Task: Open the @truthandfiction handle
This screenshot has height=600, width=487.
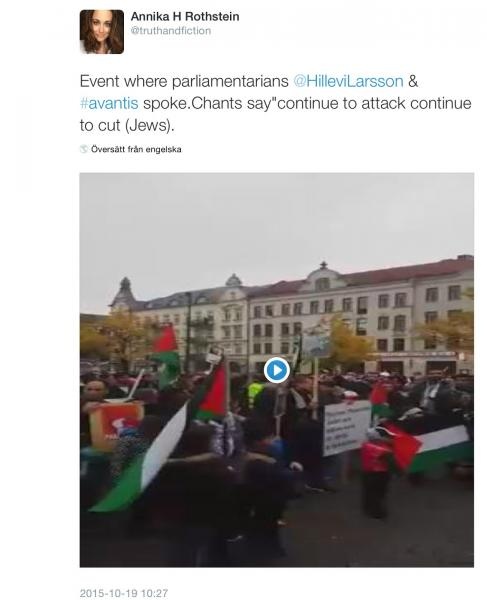Action: click(171, 31)
